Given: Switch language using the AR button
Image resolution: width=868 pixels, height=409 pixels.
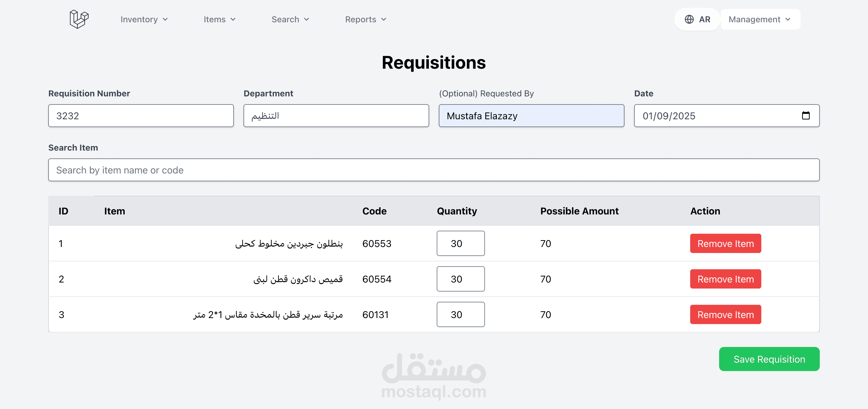Looking at the screenshot, I should tap(704, 20).
